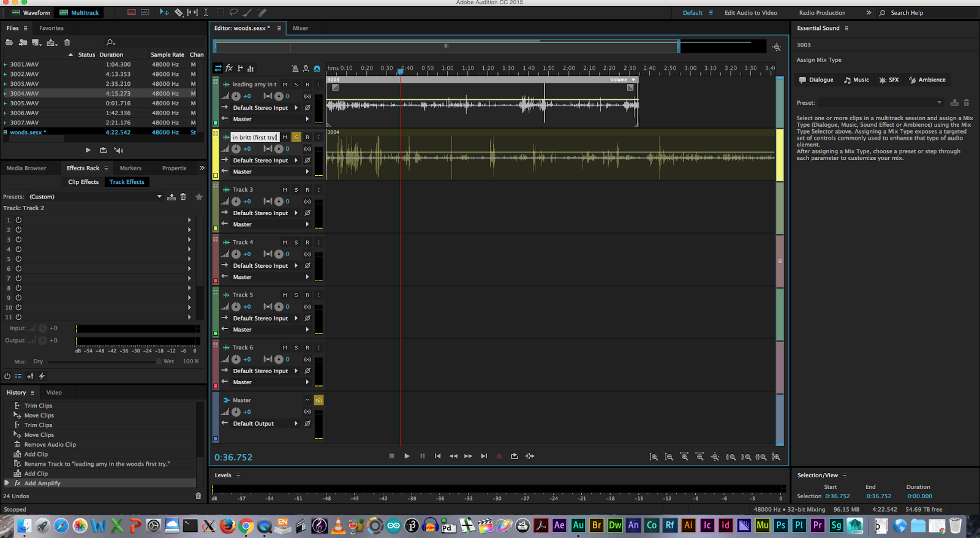Viewport: 980px width, 538px height.
Task: Solo the 'leading amy in t' track
Action: coord(296,85)
